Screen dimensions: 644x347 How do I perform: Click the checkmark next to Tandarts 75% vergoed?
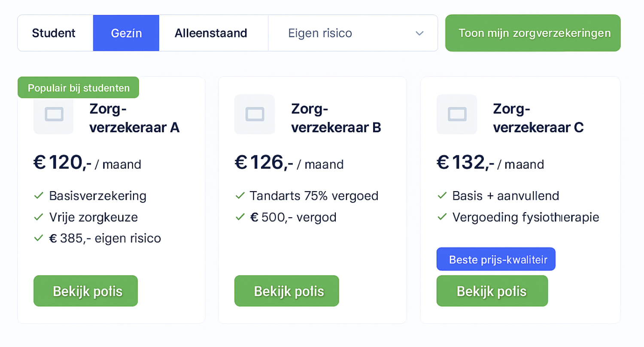239,196
